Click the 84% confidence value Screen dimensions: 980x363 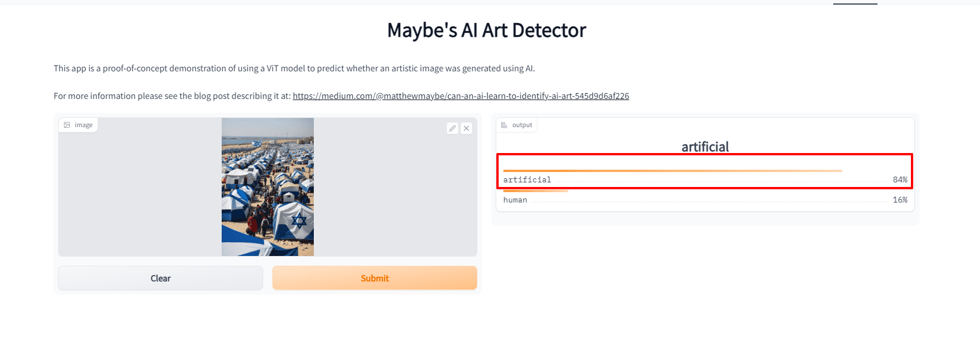[x=900, y=180]
